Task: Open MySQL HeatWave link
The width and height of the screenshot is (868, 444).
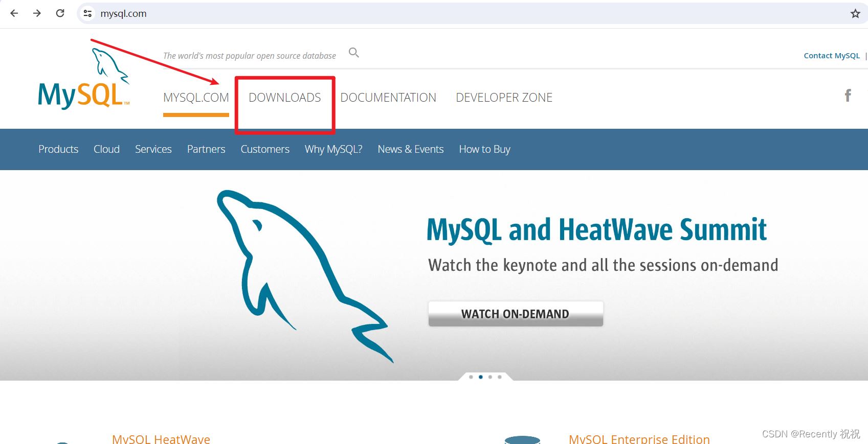Action: [x=161, y=439]
